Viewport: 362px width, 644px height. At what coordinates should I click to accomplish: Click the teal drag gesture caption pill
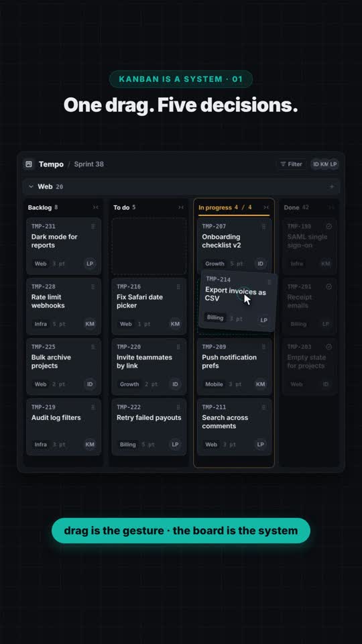181,531
